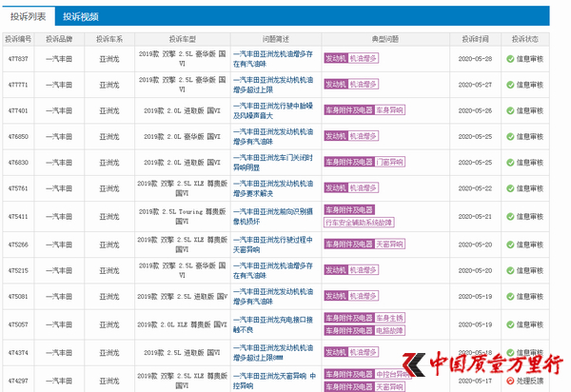The height and width of the screenshot is (392, 571).
Task: Click 机油增多 tag in complaint 477771 row
Action: tap(364, 84)
